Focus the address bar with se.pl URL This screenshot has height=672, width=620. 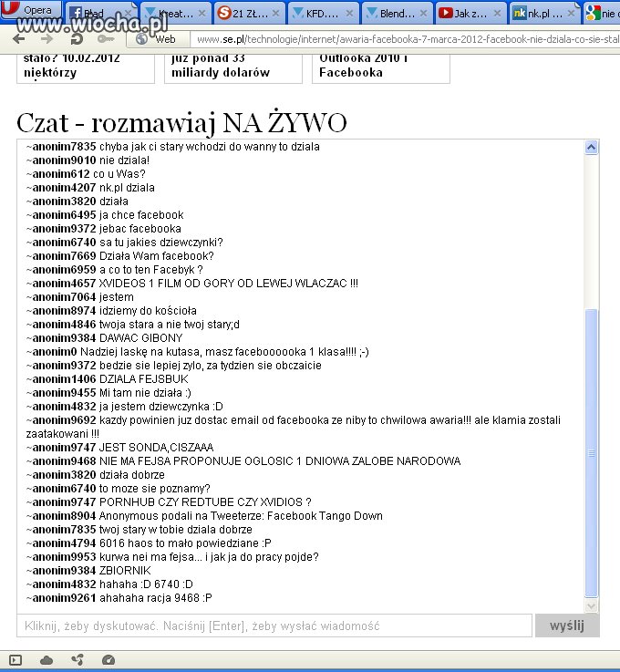tap(405, 39)
